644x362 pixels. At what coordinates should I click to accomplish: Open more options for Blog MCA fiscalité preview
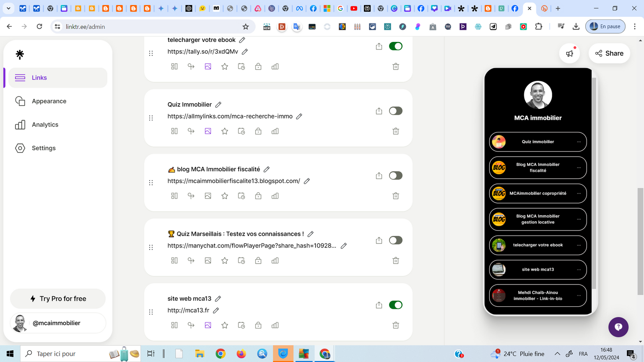579,168
